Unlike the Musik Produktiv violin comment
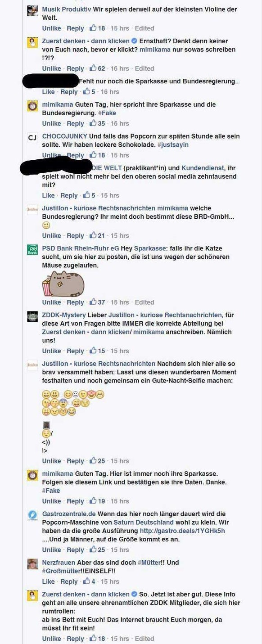 [52, 28]
